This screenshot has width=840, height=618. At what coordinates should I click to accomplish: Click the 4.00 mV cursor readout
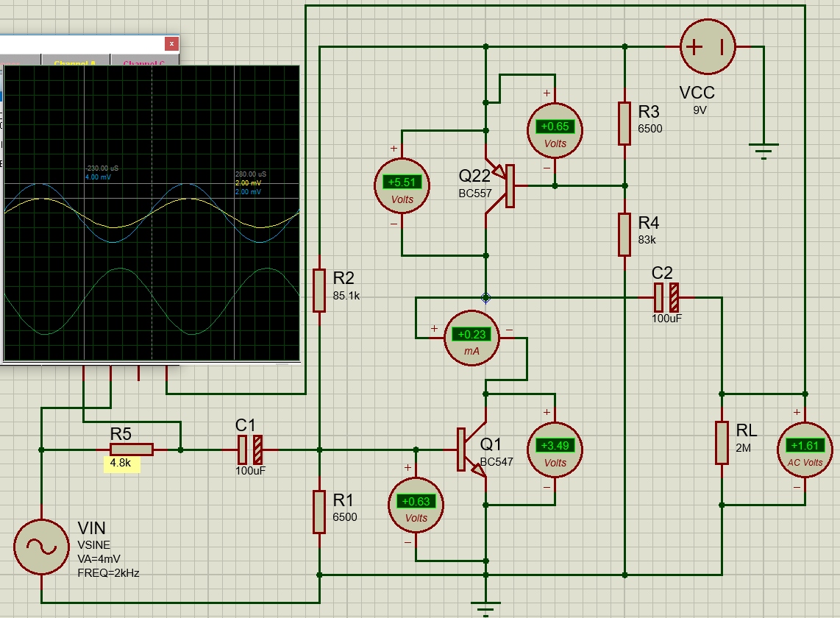[x=98, y=177]
